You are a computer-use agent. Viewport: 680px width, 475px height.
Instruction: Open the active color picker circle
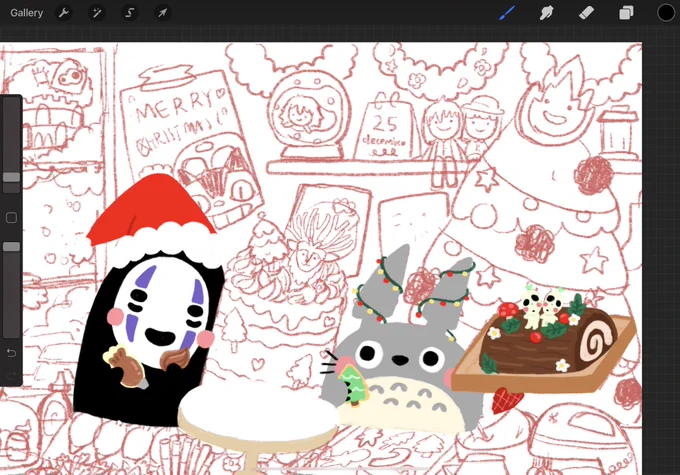coord(666,13)
